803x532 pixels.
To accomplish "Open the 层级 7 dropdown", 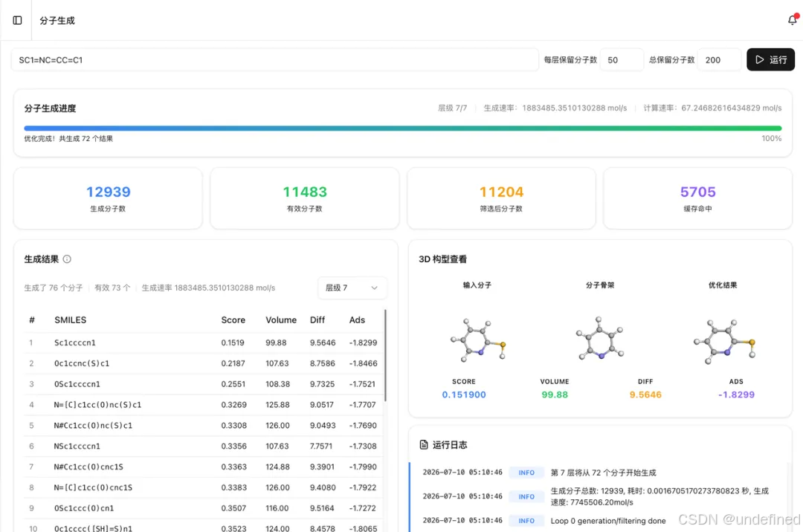I will (x=352, y=288).
